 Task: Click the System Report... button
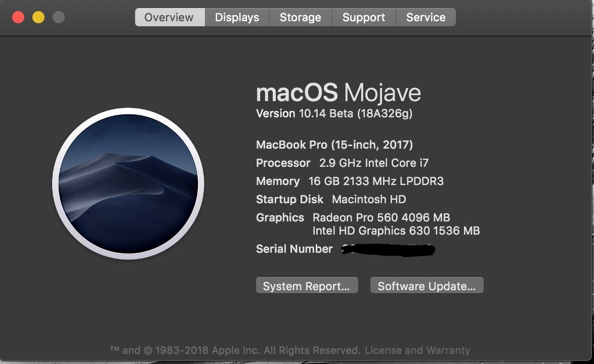coord(307,286)
